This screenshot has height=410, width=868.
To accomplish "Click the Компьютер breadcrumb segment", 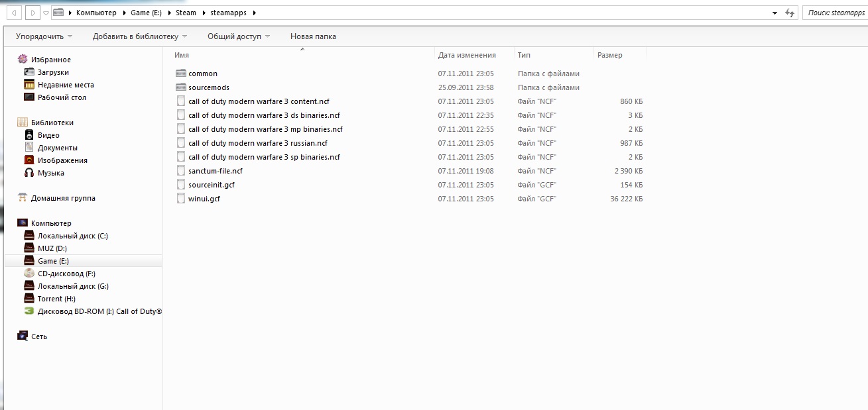I will (96, 13).
